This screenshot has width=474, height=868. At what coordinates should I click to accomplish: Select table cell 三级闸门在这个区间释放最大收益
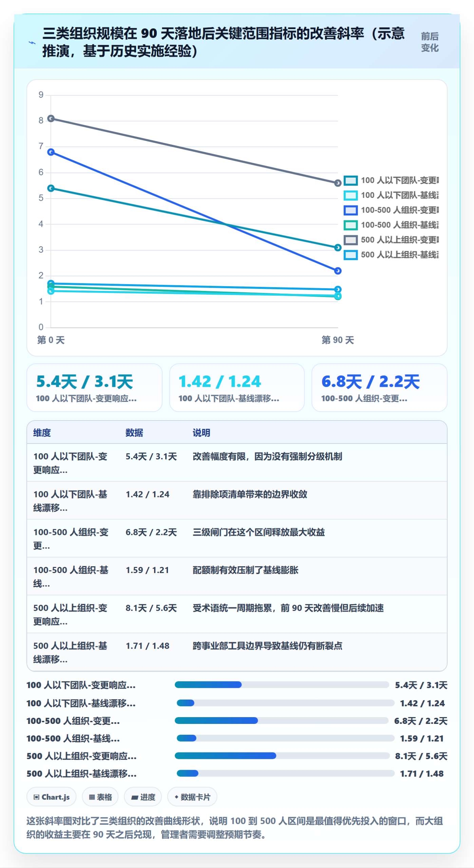point(259,532)
